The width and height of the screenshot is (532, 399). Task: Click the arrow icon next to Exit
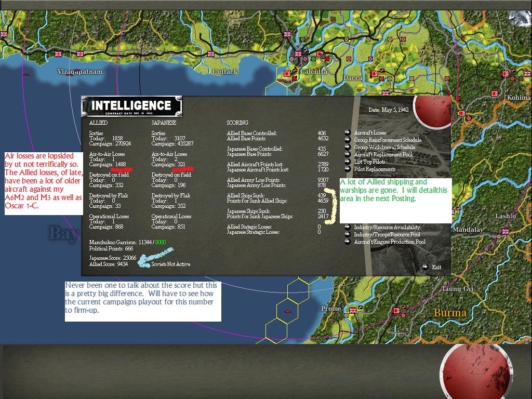coord(425,267)
